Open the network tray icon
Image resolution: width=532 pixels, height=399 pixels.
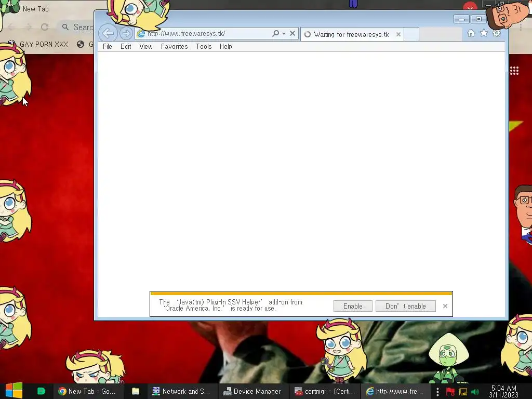[463, 392]
